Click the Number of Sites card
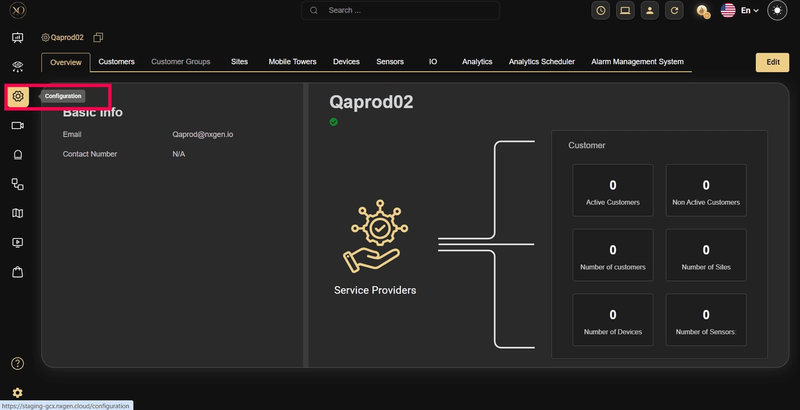 pos(706,255)
